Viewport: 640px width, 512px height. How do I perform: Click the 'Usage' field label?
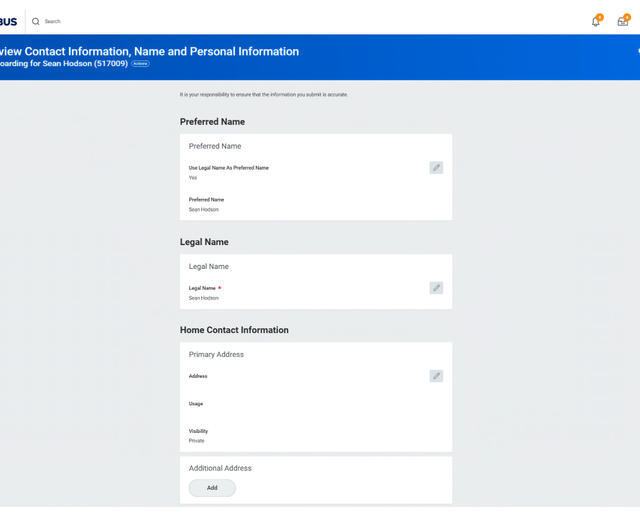[x=196, y=403]
